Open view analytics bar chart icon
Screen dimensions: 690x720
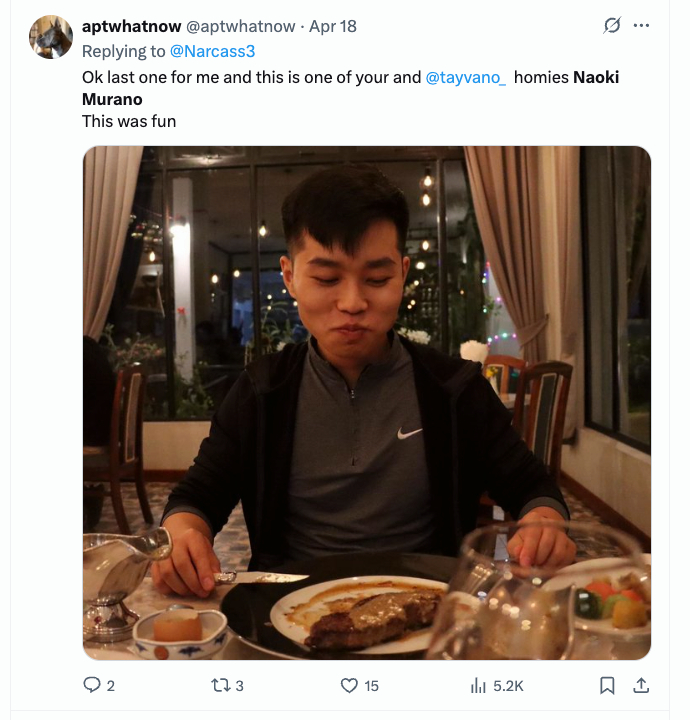[x=478, y=685]
